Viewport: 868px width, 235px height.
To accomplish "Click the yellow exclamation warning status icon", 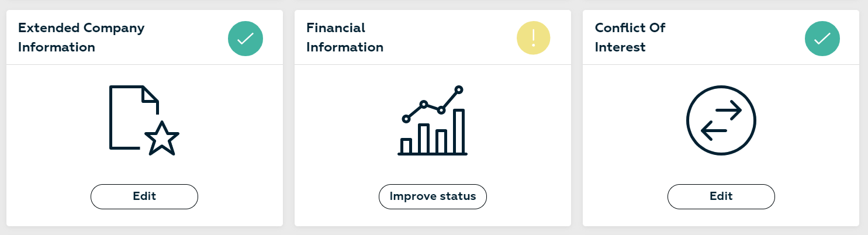I will click(x=534, y=39).
